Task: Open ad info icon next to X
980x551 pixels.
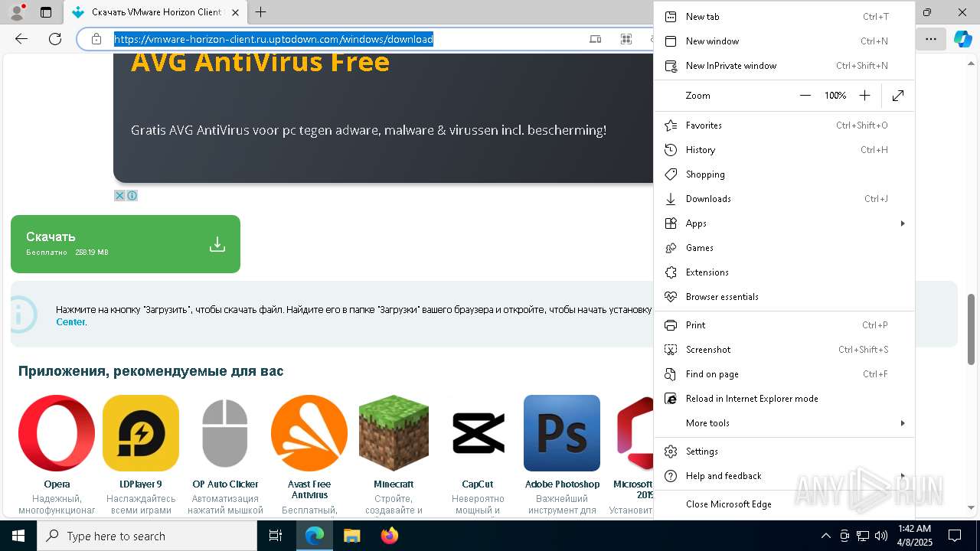Action: [x=132, y=196]
